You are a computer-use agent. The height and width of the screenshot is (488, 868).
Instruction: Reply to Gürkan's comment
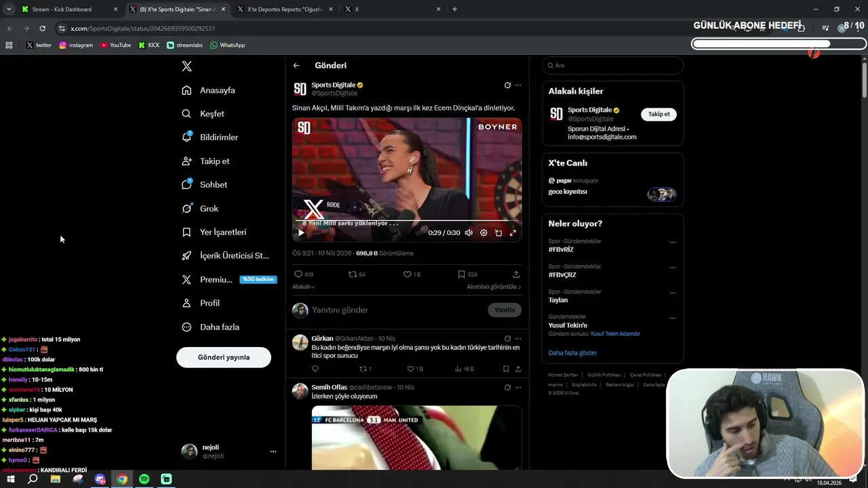[x=315, y=369]
